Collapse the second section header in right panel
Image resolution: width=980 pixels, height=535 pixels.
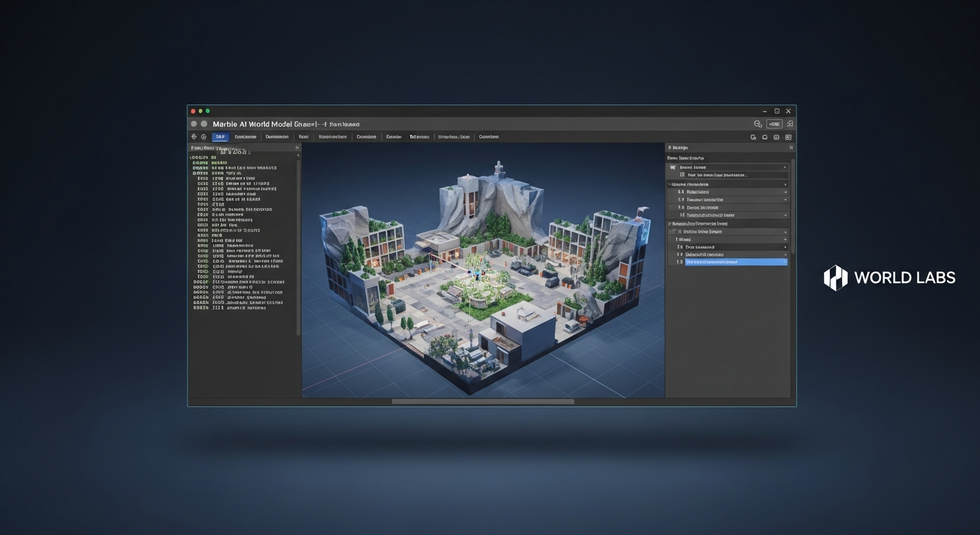coord(670,184)
